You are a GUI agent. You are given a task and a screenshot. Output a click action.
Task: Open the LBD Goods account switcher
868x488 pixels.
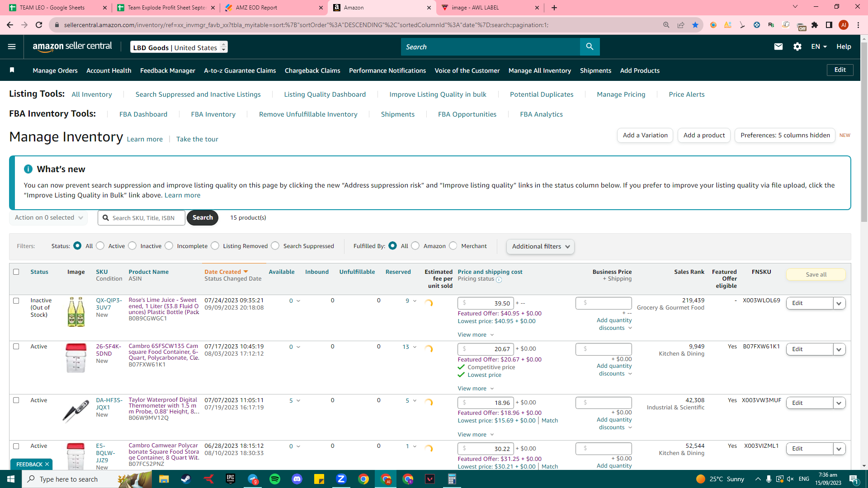[179, 47]
